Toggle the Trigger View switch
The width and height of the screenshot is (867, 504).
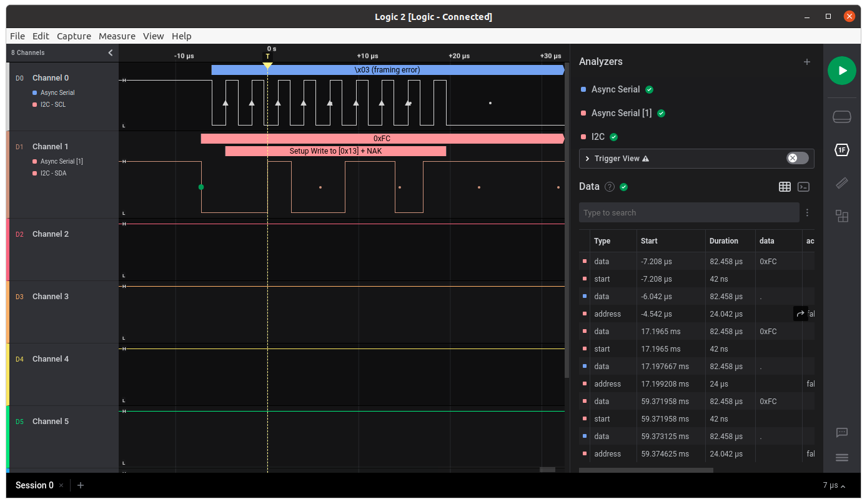[x=797, y=158]
